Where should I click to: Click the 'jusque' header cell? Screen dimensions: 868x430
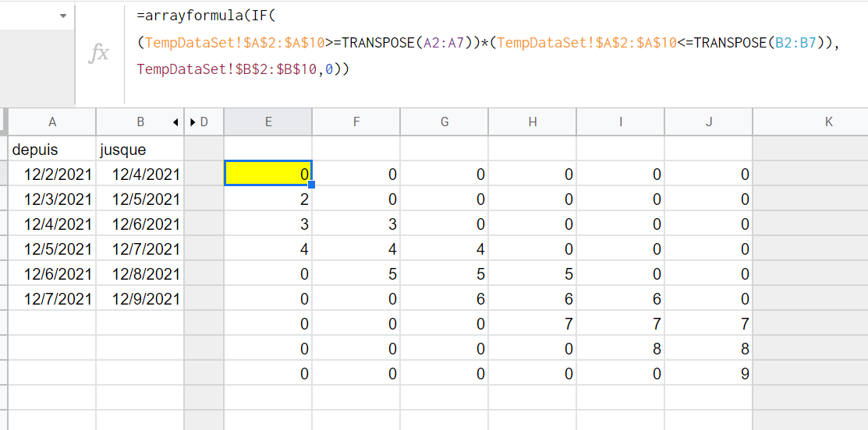click(140, 150)
